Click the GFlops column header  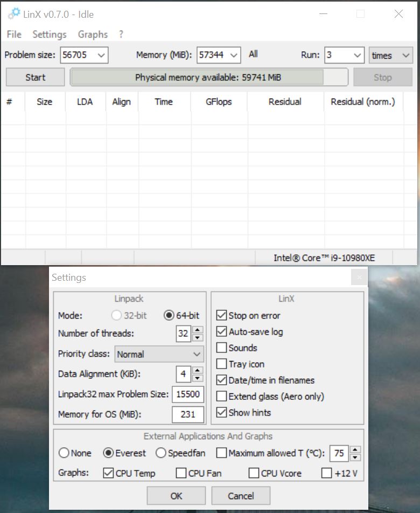click(219, 102)
